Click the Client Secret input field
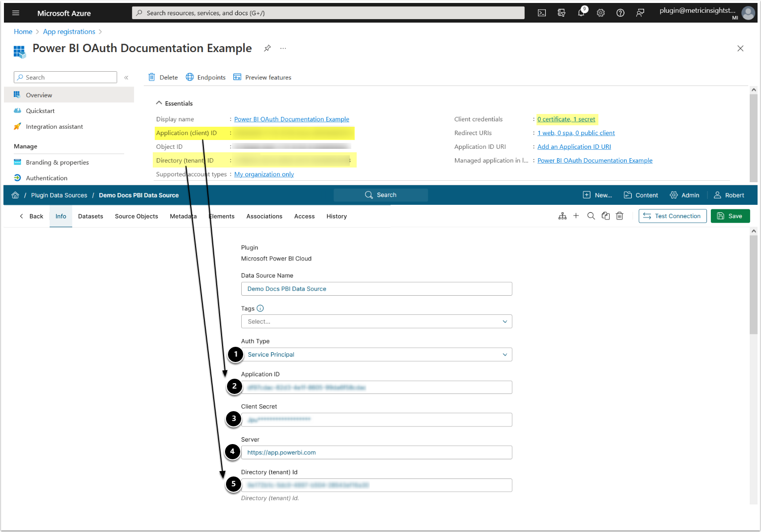Image resolution: width=761 pixels, height=532 pixels. tap(376, 420)
